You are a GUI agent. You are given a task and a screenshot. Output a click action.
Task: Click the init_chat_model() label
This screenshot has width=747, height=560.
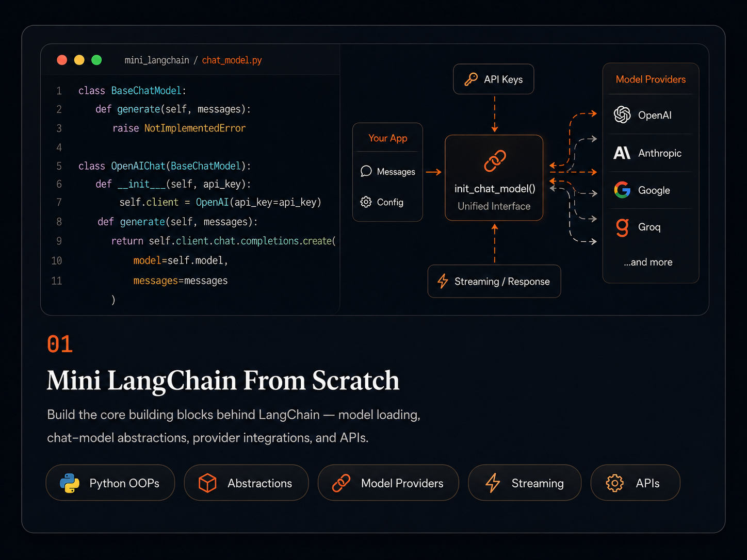tap(495, 189)
